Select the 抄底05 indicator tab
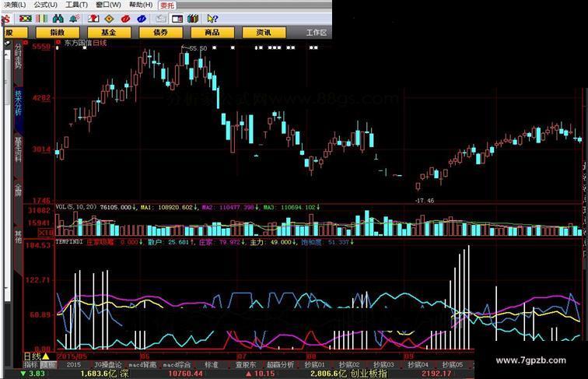This screenshot has height=379, width=588. [x=453, y=364]
